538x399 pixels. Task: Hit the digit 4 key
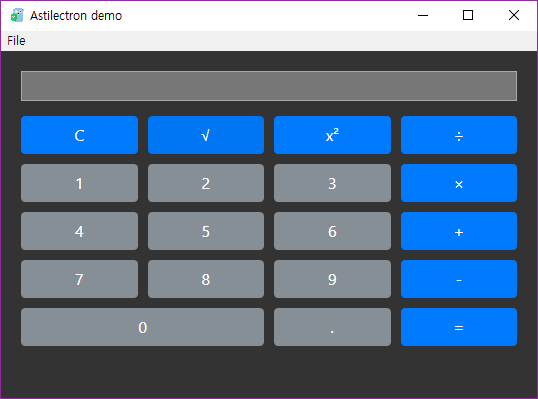pos(80,231)
